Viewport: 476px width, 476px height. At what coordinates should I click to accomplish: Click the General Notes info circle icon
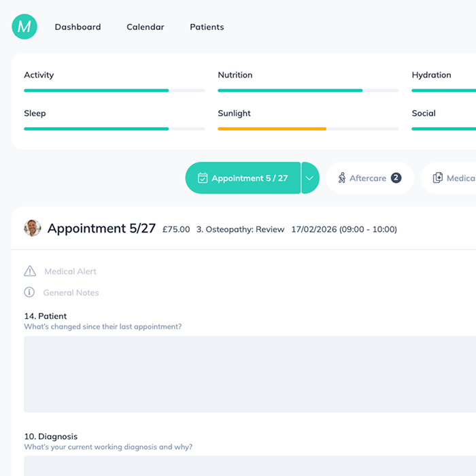coord(29,292)
